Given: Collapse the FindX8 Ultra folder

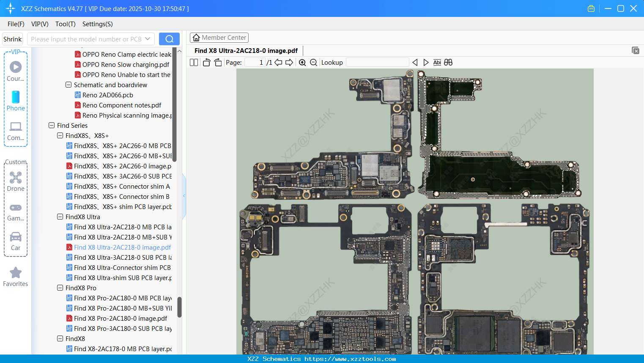Looking at the screenshot, I should (60, 217).
